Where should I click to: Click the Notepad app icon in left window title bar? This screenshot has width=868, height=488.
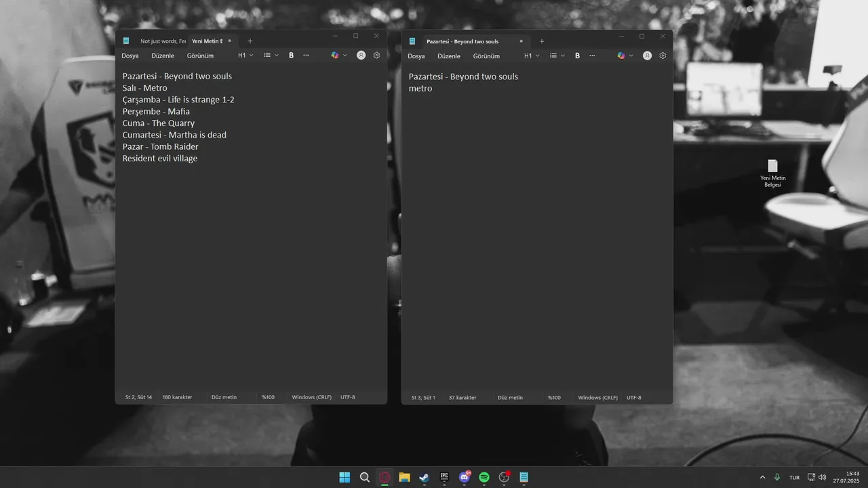[126, 41]
